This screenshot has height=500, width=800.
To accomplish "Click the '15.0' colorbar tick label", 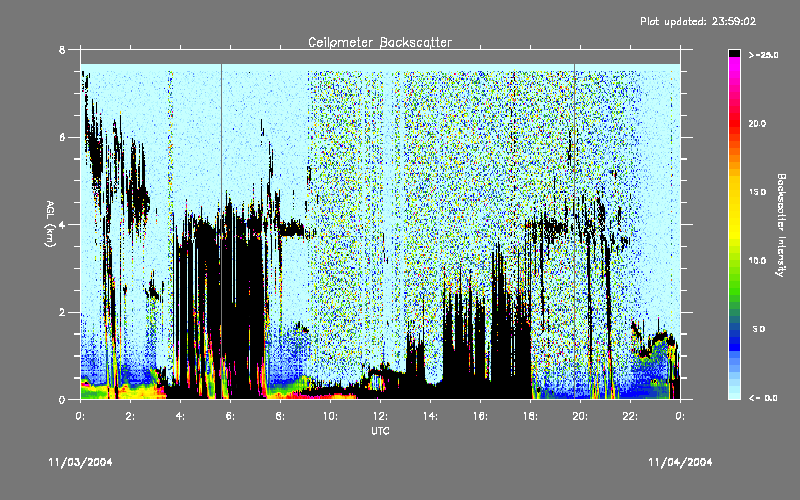I will point(757,192).
